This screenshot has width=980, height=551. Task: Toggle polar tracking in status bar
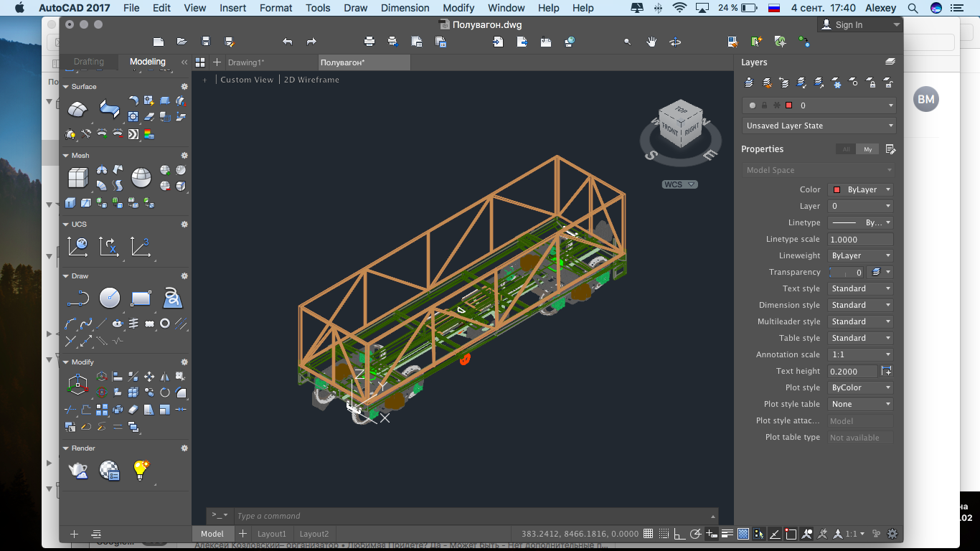click(695, 534)
